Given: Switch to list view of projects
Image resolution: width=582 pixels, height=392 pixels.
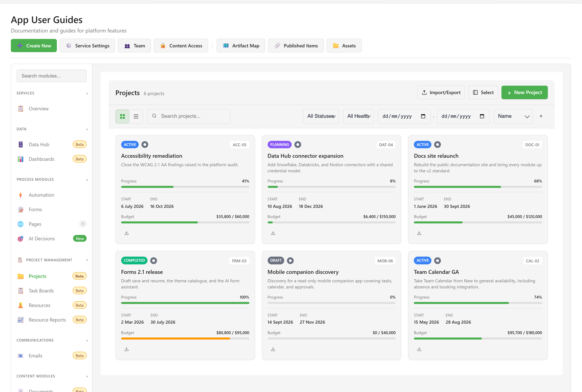Looking at the screenshot, I should (x=136, y=116).
